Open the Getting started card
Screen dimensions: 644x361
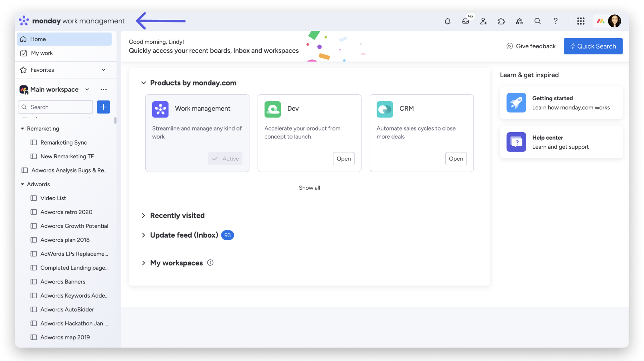(561, 103)
